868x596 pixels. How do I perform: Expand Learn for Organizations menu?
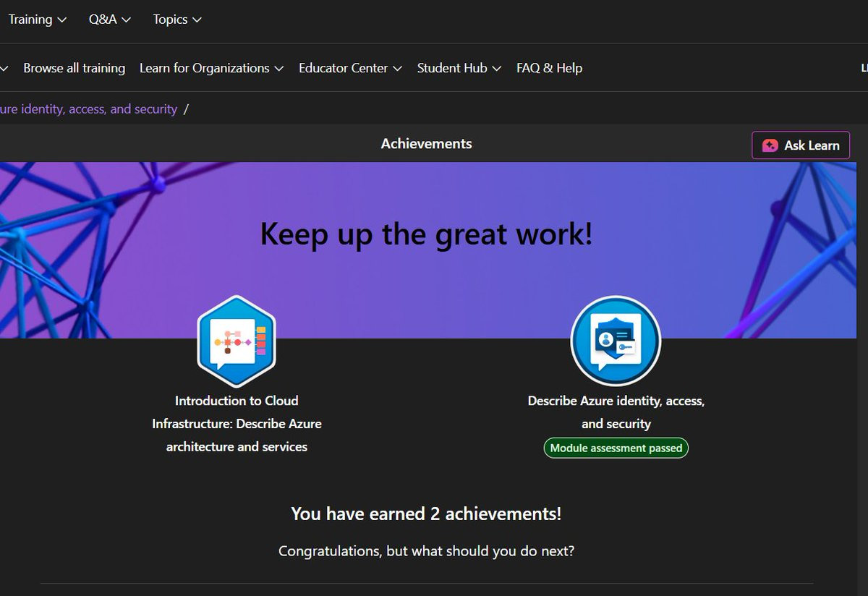[211, 68]
